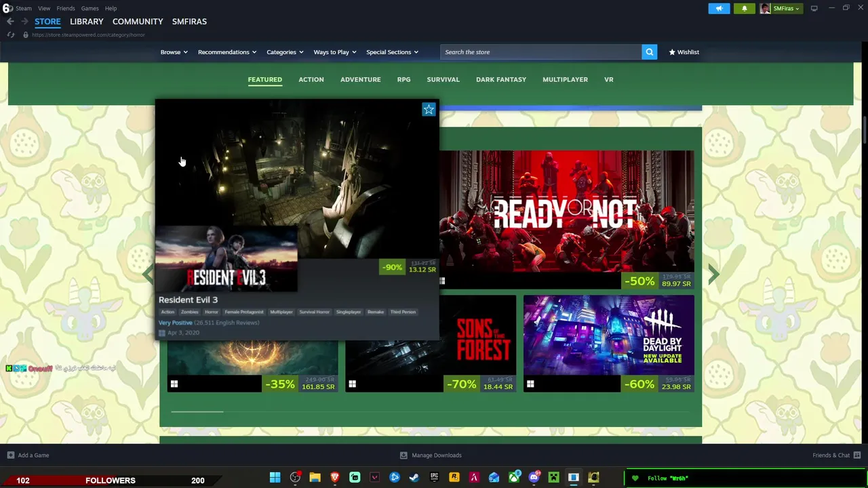Open OBS Studio from the taskbar
This screenshot has width=868, height=488.
tap(294, 478)
